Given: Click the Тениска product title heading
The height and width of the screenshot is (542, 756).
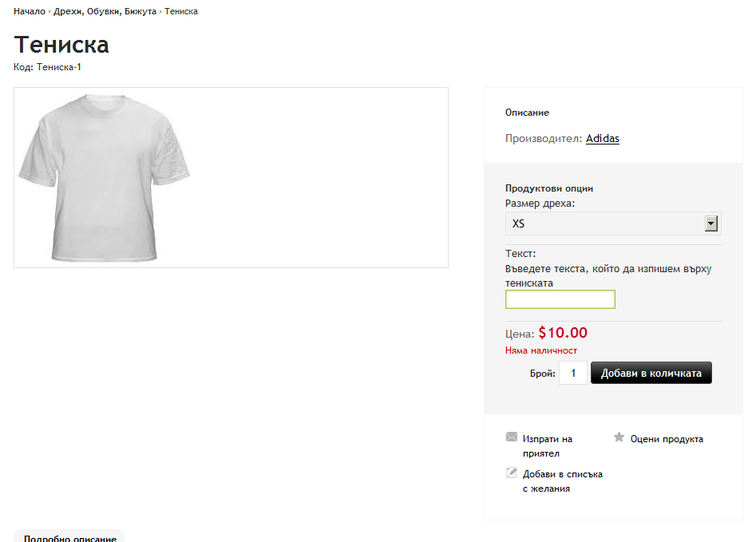Looking at the screenshot, I should pyautogui.click(x=61, y=45).
